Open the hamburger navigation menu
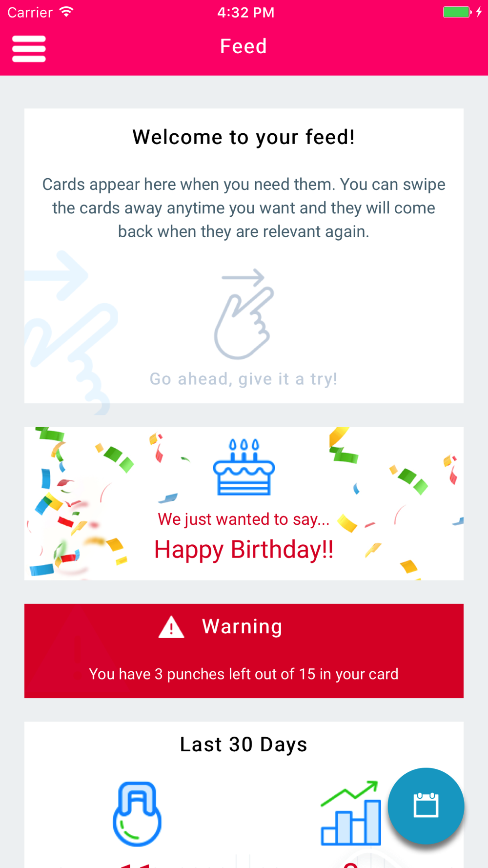This screenshot has width=488, height=868. [x=29, y=49]
